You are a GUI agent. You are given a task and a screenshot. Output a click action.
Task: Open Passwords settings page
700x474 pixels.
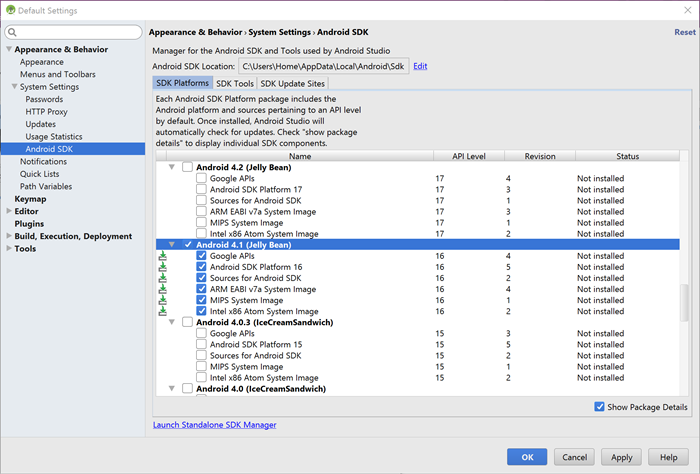pyautogui.click(x=44, y=99)
